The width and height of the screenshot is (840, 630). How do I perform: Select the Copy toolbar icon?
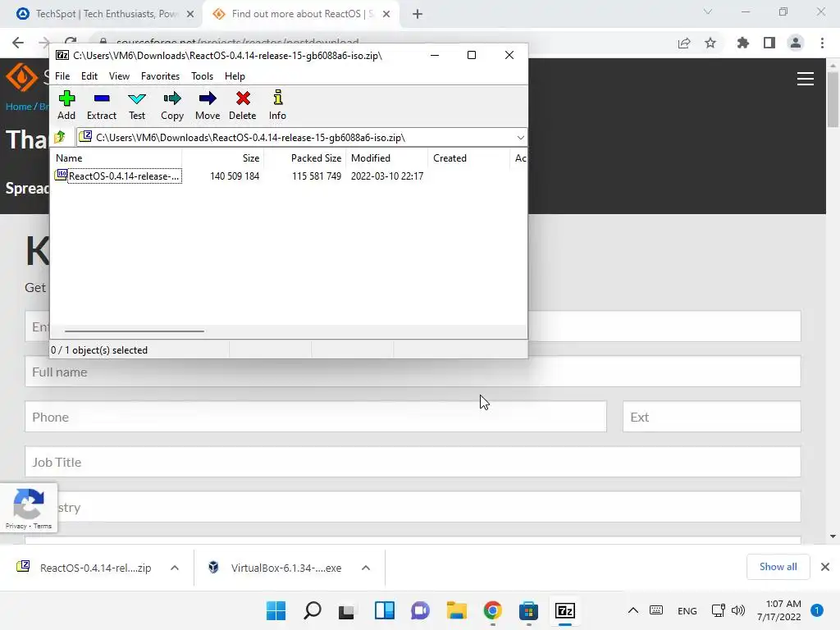172,105
